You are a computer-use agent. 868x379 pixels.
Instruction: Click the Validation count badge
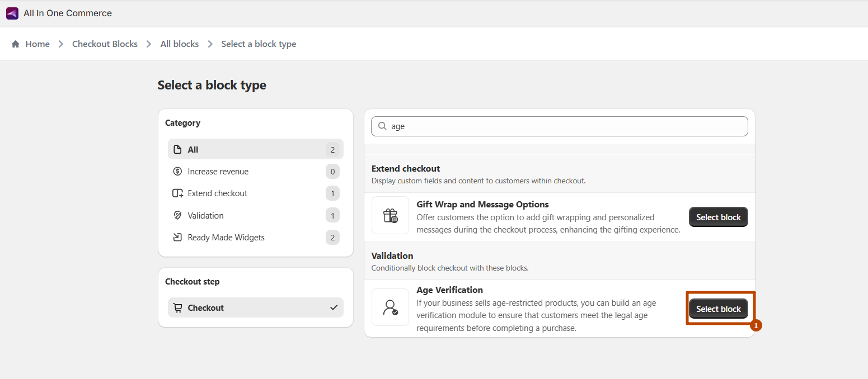[332, 216]
